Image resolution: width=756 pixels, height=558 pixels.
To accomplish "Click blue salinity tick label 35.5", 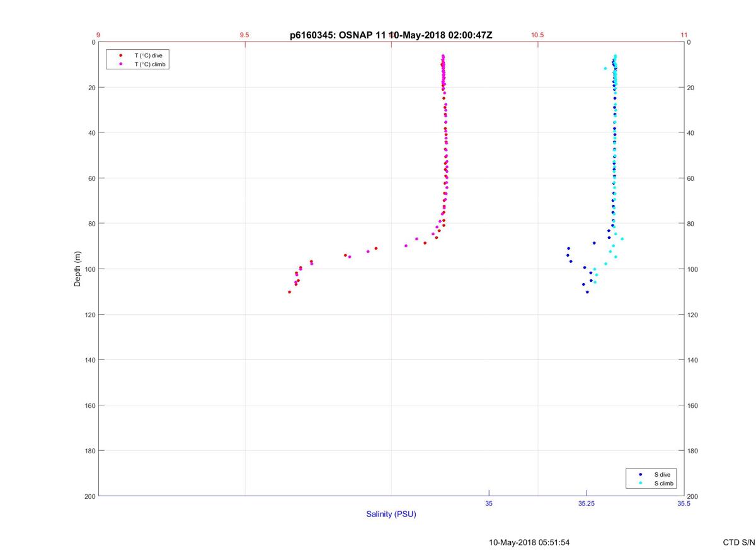I will point(684,503).
